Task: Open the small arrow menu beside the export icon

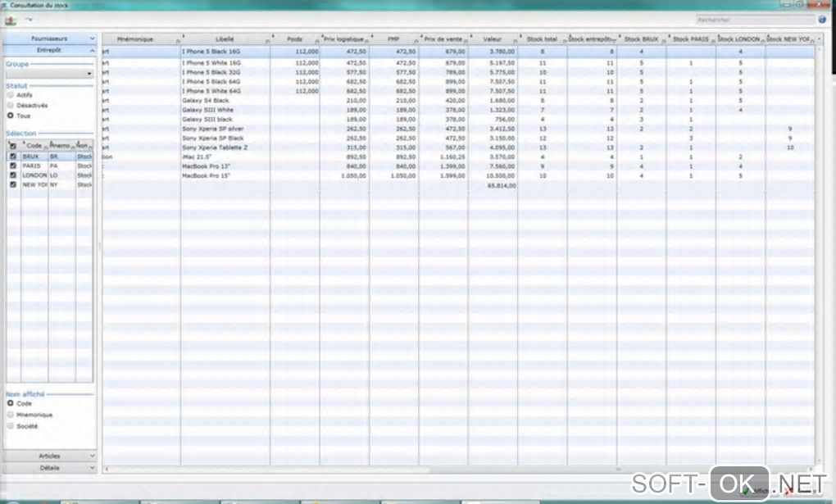Action: 29,20
